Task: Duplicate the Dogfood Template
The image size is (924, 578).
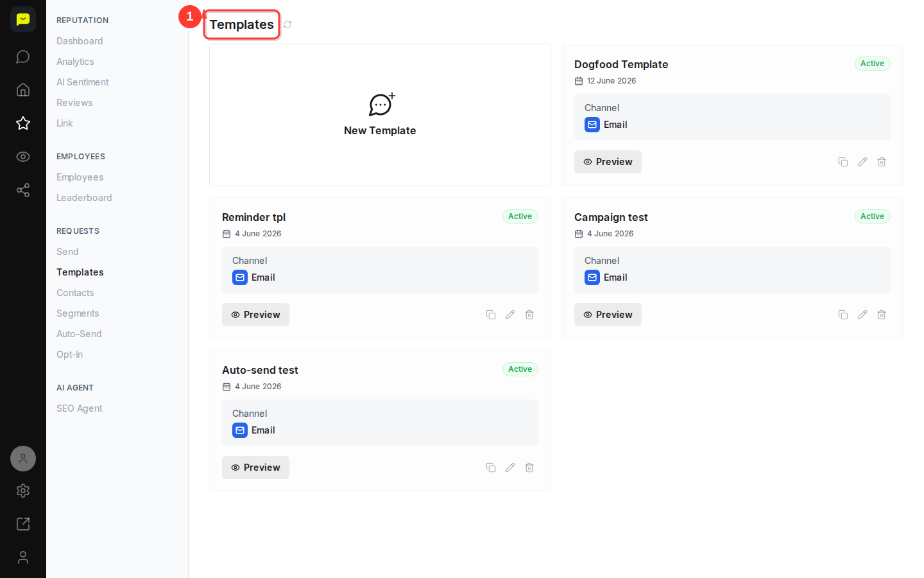Action: (843, 162)
